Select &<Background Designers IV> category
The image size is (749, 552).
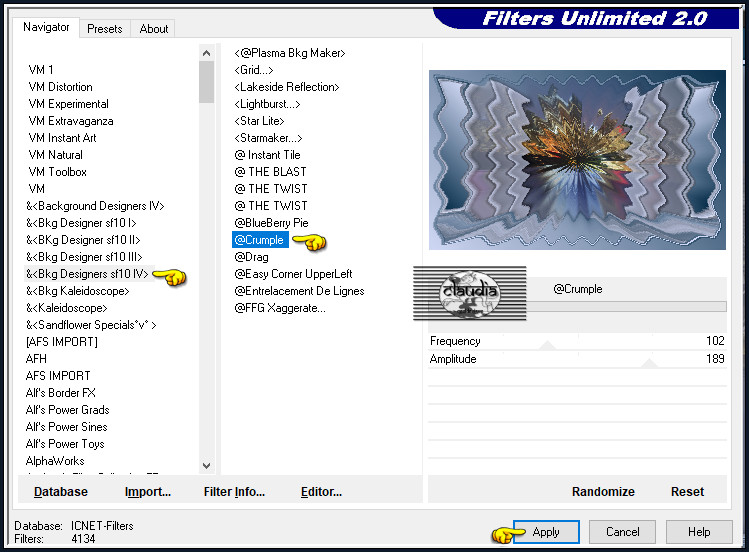pyautogui.click(x=95, y=206)
